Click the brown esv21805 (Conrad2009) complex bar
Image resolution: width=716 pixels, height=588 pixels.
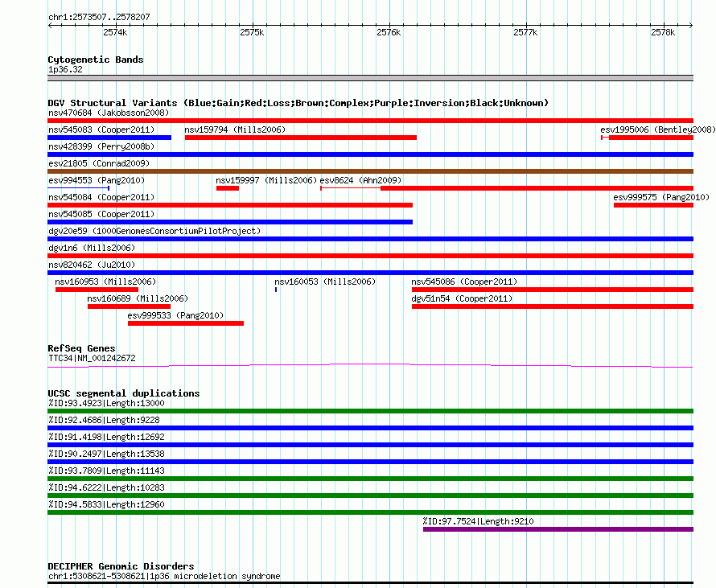(x=370, y=171)
